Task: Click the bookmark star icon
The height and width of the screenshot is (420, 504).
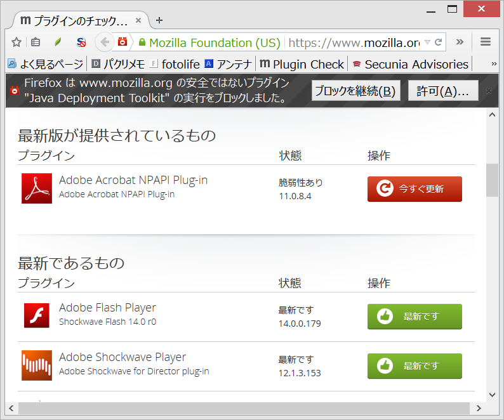Action: click(x=17, y=42)
